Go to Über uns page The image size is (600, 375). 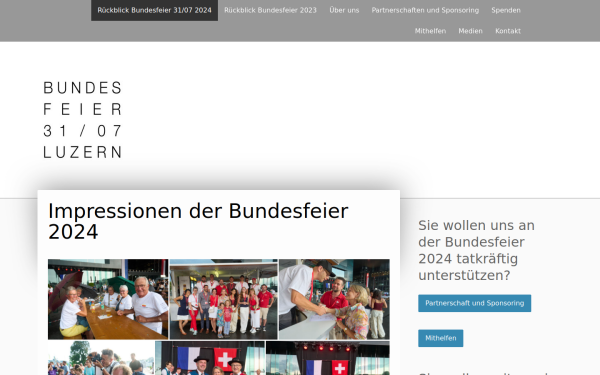pos(344,10)
